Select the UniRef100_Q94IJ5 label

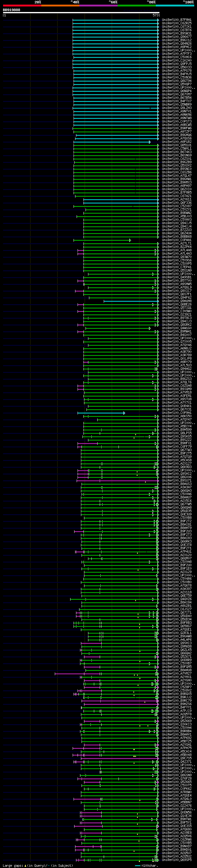(x=176, y=223)
